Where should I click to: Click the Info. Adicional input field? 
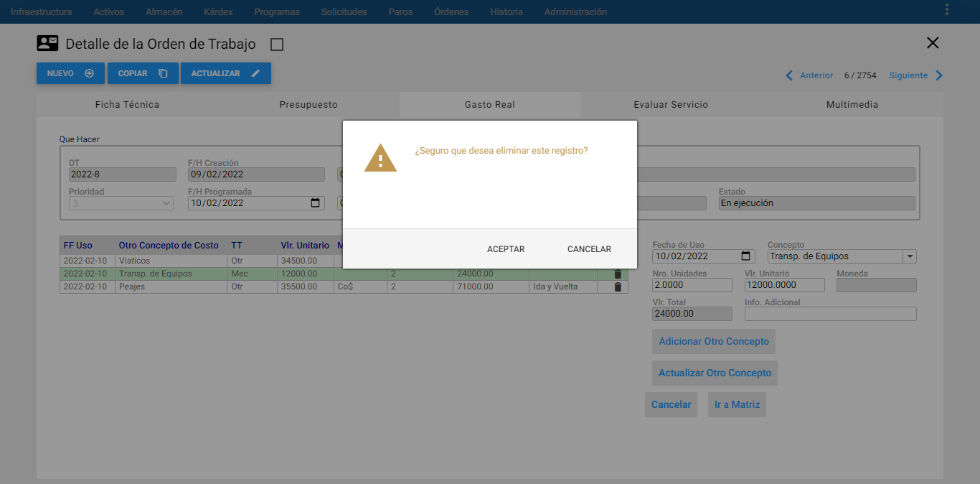(831, 314)
